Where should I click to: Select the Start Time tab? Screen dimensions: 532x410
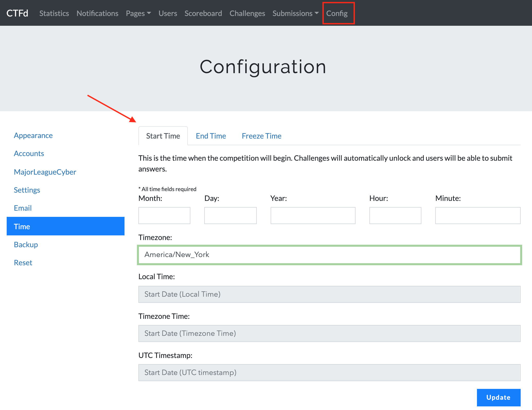pyautogui.click(x=163, y=136)
